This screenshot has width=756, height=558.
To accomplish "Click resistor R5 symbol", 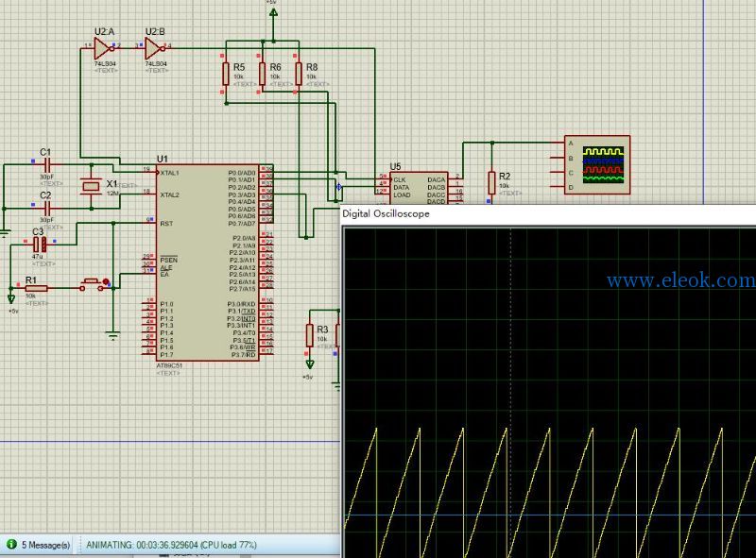I will 226,75.
